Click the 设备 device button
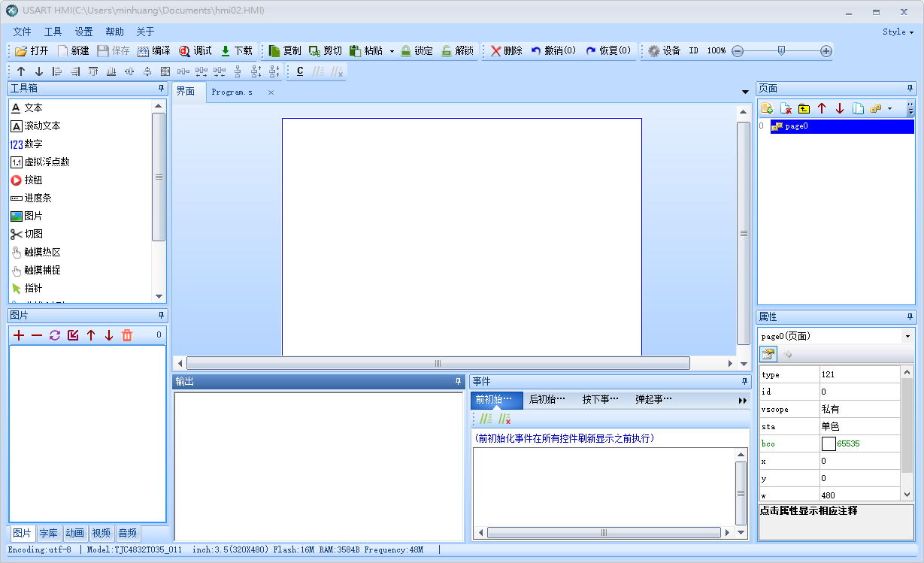 664,51
